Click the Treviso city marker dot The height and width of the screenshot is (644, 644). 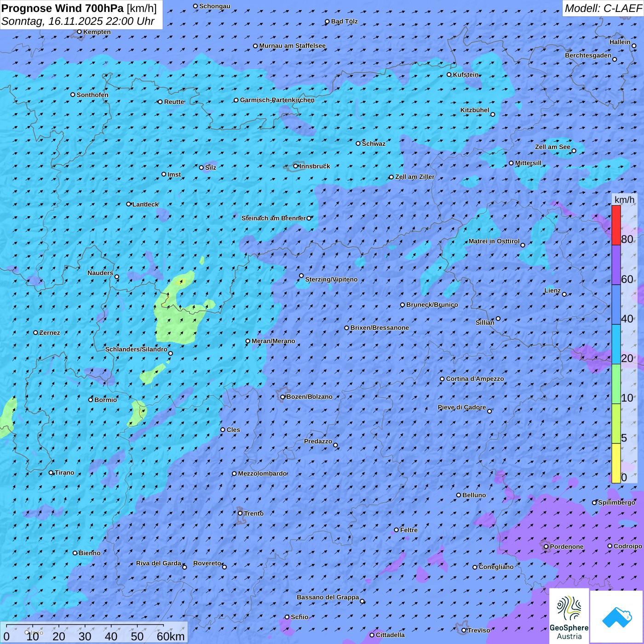(x=464, y=631)
